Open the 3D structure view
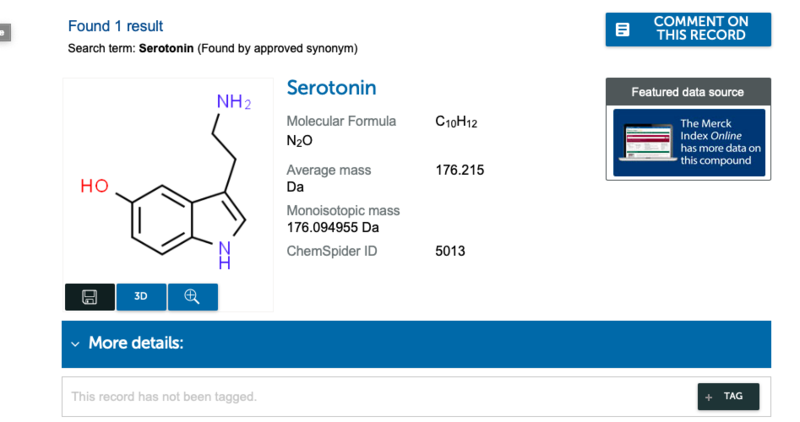 tap(141, 297)
